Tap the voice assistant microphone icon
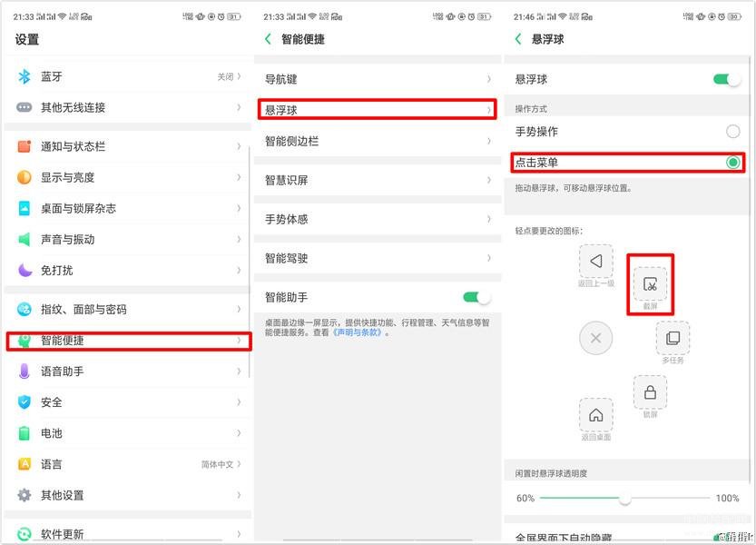The height and width of the screenshot is (545, 756). tap(25, 371)
